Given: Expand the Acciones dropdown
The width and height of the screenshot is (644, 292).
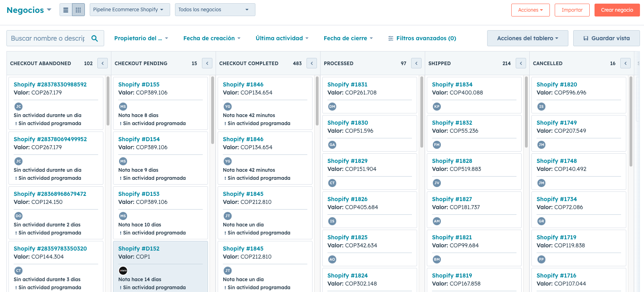Looking at the screenshot, I should point(530,10).
